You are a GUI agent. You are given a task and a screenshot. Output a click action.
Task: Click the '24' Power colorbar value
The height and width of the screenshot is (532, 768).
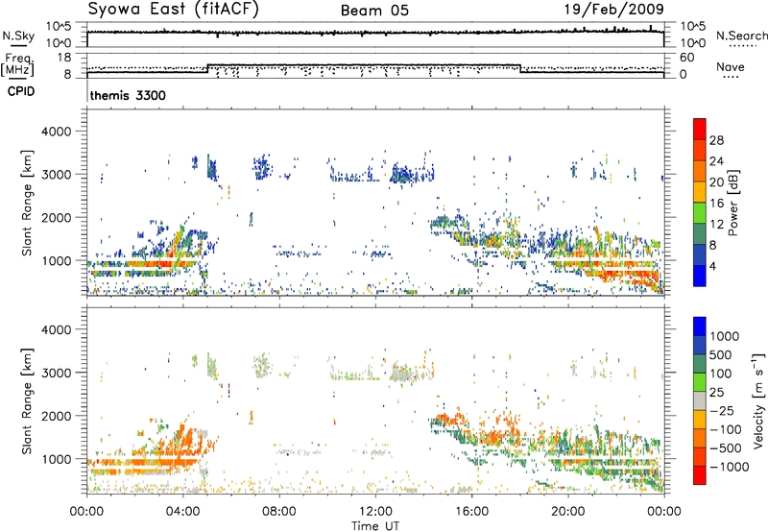tap(716, 161)
